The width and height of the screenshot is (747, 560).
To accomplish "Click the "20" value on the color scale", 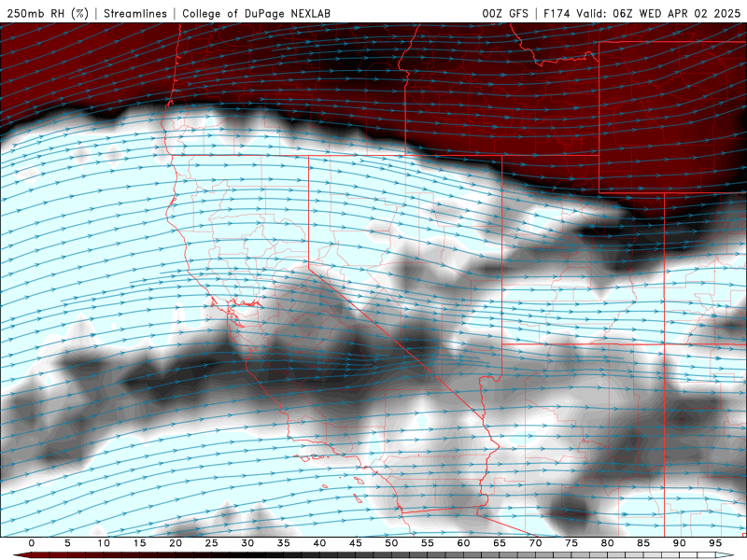I will (176, 543).
